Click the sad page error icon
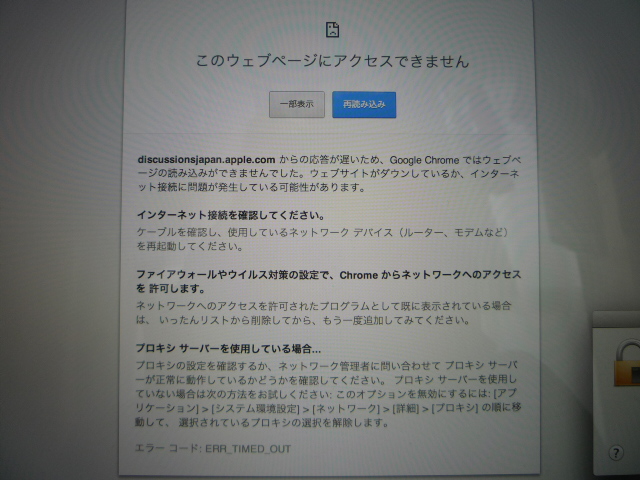 (x=332, y=29)
